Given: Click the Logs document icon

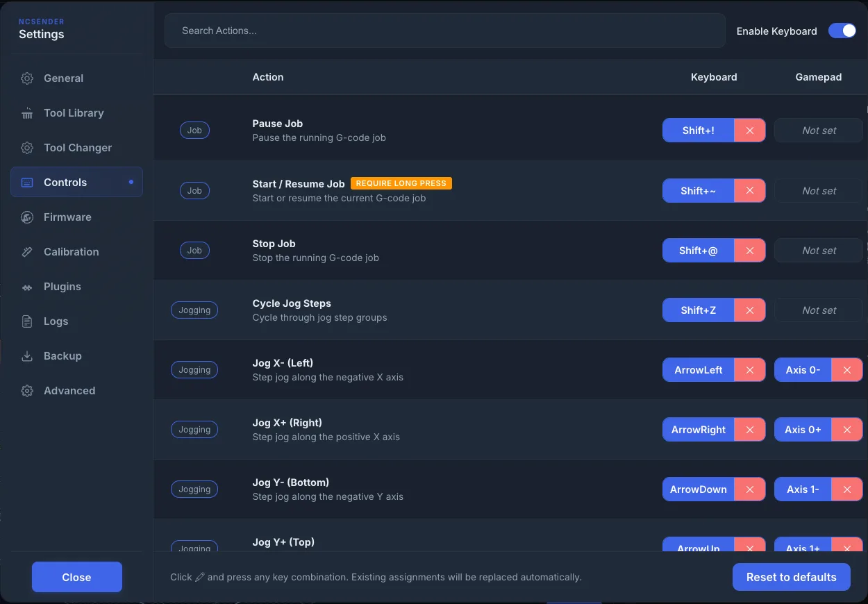Looking at the screenshot, I should 27,321.
